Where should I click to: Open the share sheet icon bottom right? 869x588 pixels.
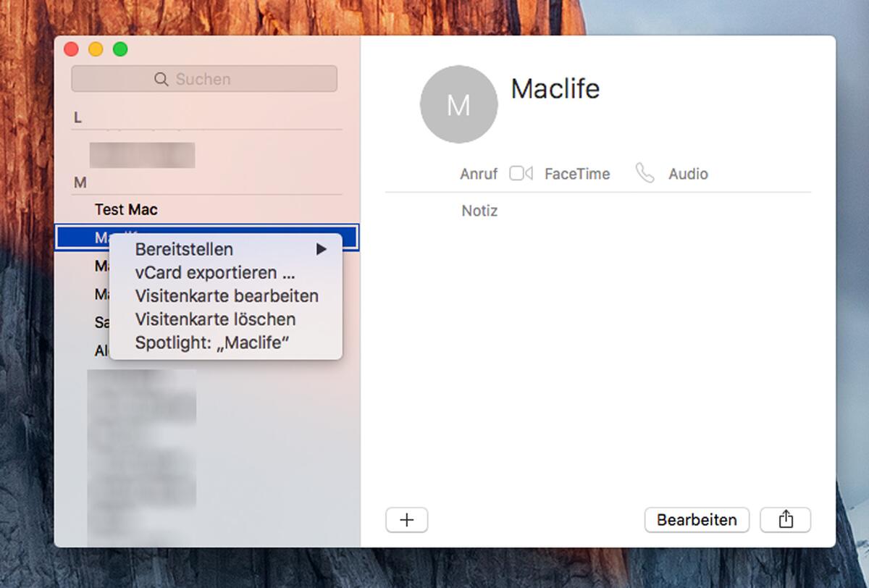point(785,519)
